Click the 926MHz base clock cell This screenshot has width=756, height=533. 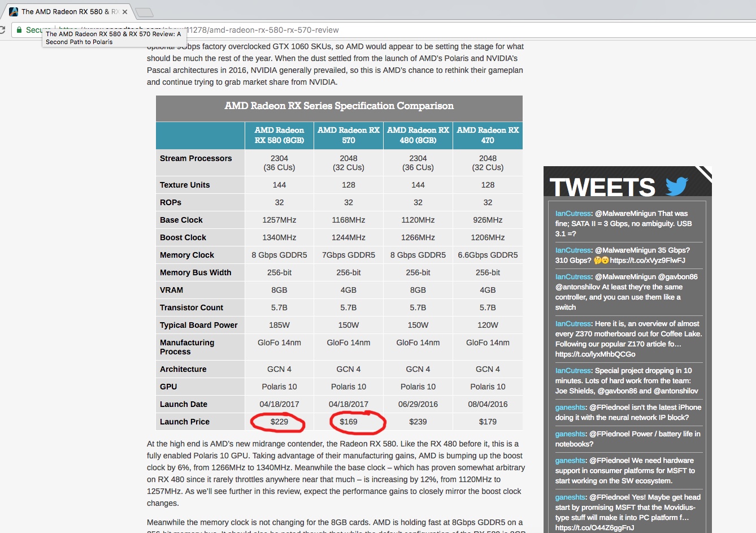point(488,220)
